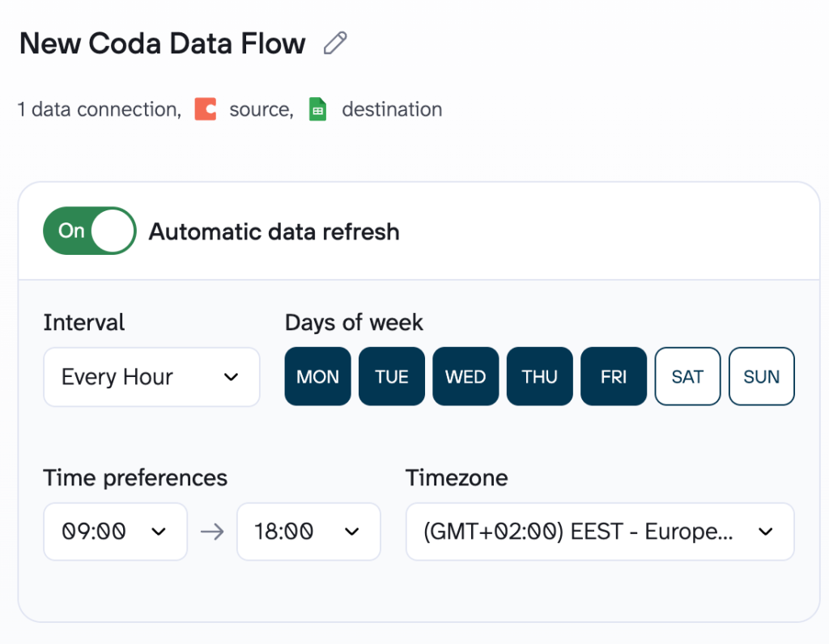Turn off Automatic data refresh toggle

(90, 231)
